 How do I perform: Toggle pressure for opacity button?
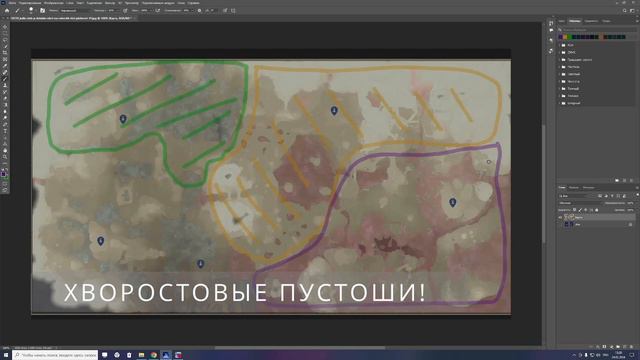pyautogui.click(x=125, y=11)
